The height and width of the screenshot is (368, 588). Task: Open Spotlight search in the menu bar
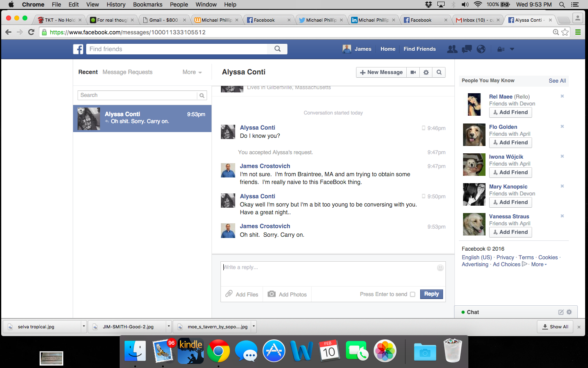562,4
